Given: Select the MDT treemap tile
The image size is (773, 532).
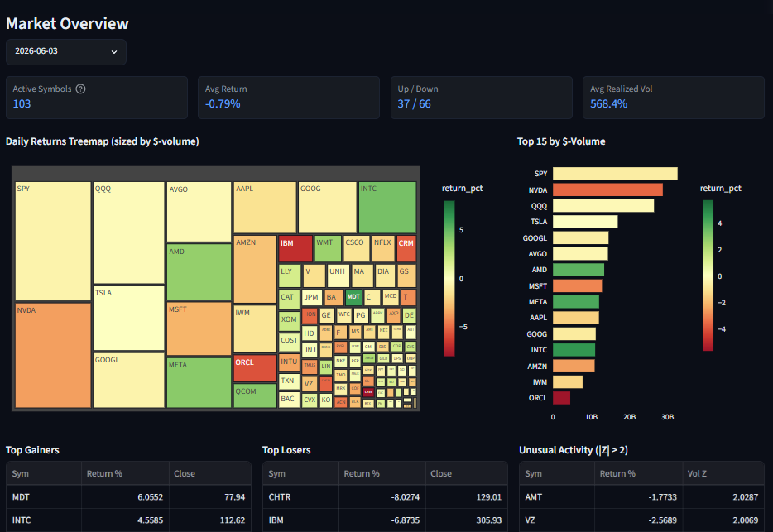Looking at the screenshot, I should (353, 297).
